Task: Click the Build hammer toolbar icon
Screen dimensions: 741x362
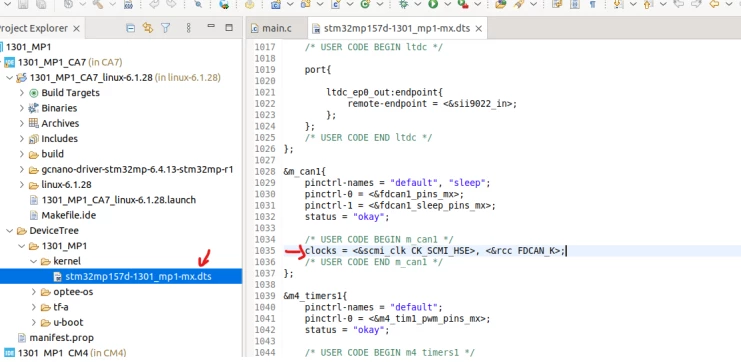Action: tap(98, 4)
